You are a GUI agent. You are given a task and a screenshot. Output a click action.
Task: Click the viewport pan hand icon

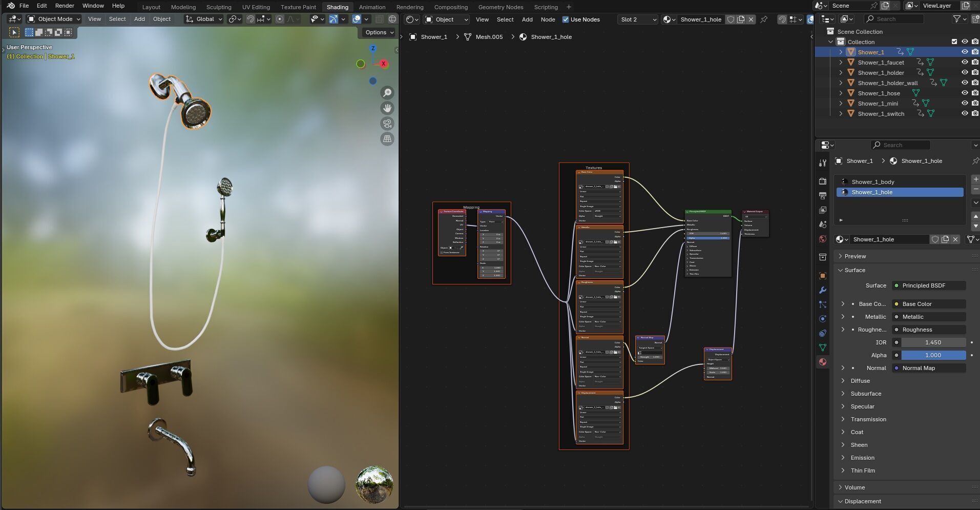tap(387, 108)
